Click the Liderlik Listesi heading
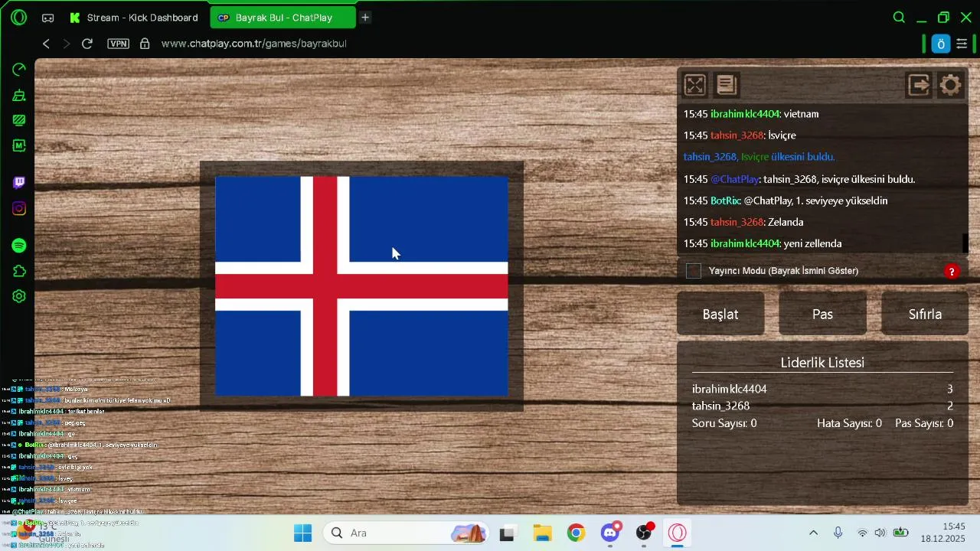 [822, 363]
